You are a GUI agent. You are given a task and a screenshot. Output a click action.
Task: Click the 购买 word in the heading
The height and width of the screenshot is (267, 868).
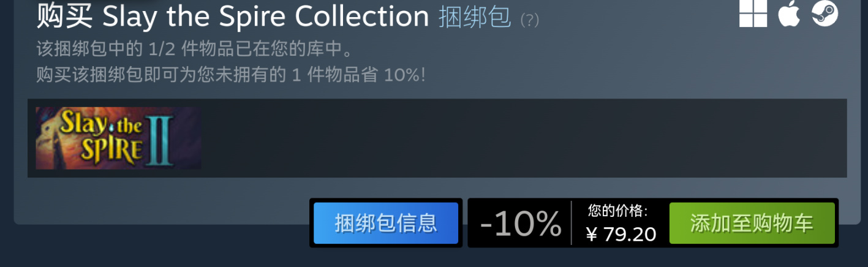(64, 17)
